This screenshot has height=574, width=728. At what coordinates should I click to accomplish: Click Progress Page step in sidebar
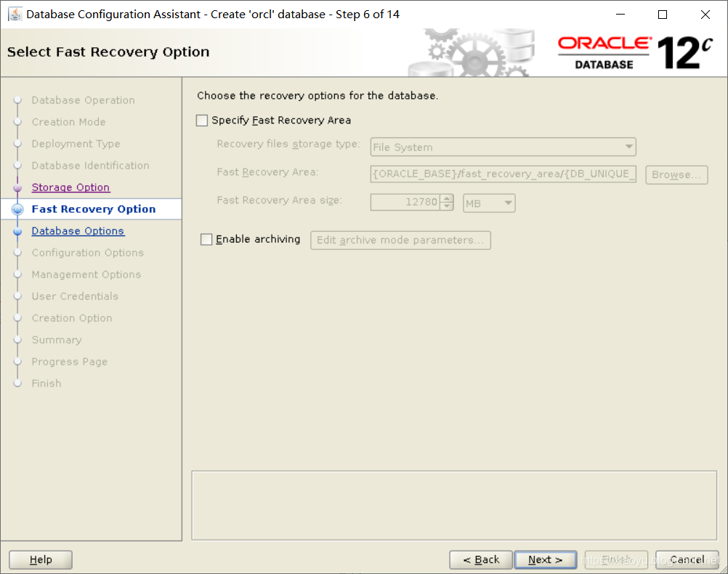pos(70,363)
